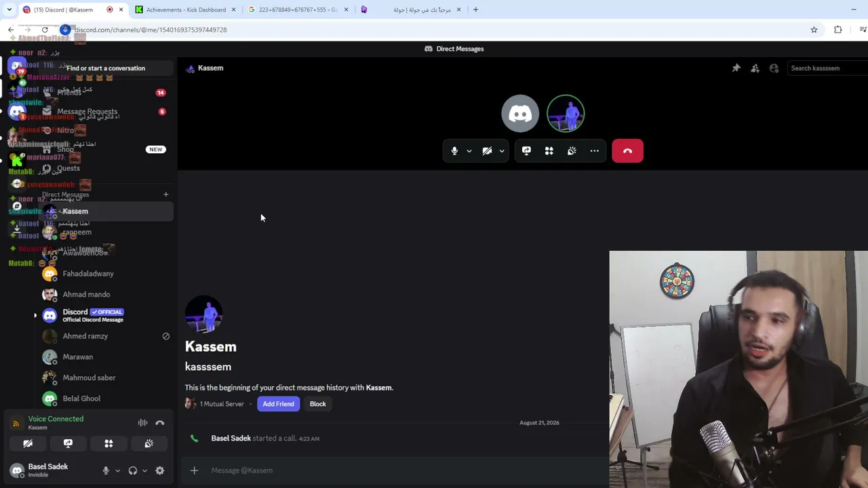Show the user profile panel
The width and height of the screenshot is (868, 488).
[x=774, y=68]
